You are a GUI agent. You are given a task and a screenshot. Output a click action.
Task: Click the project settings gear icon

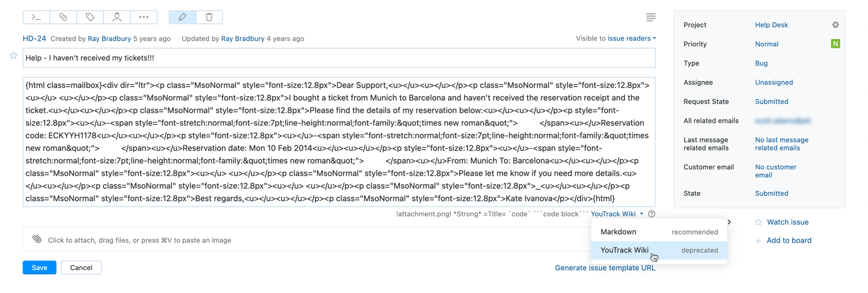click(835, 25)
